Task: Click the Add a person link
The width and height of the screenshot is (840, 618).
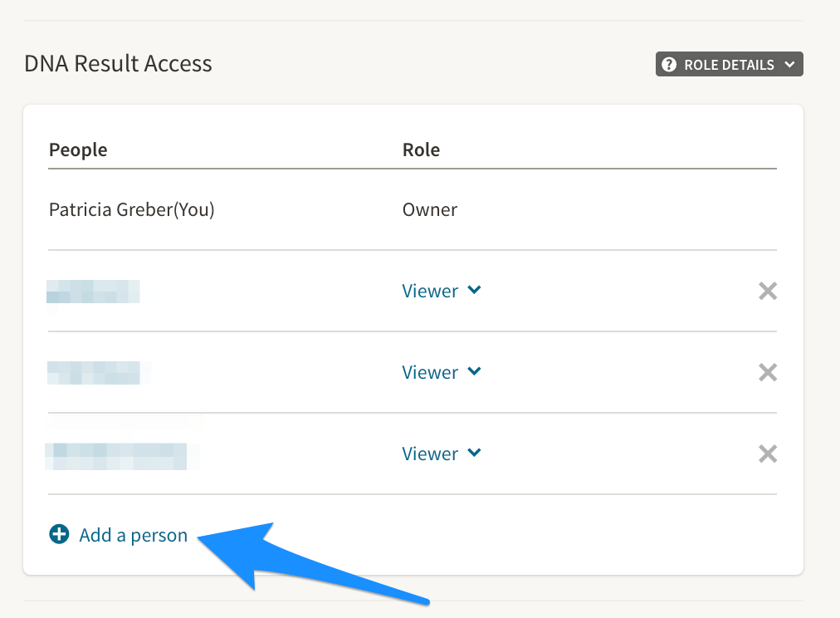Action: pos(133,535)
